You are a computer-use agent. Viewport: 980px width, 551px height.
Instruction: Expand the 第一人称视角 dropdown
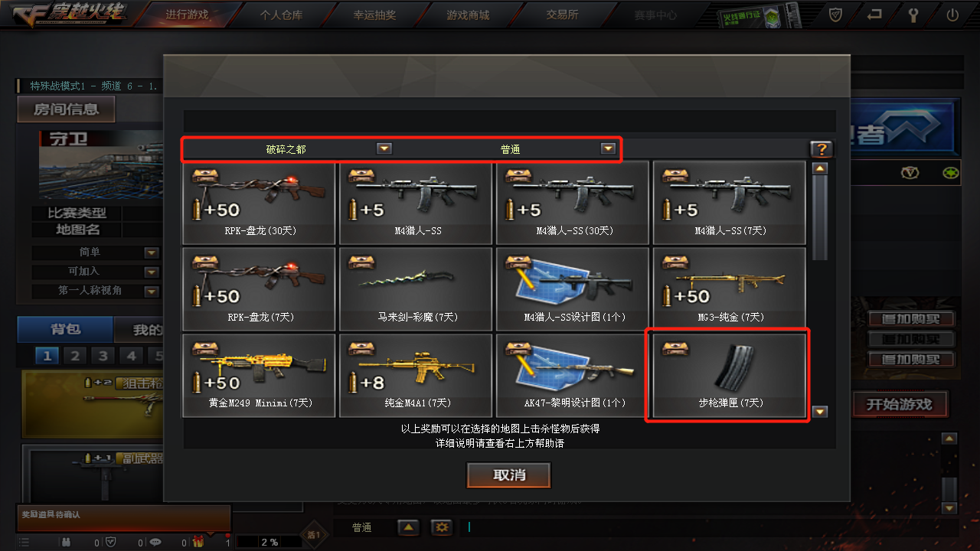point(152,291)
